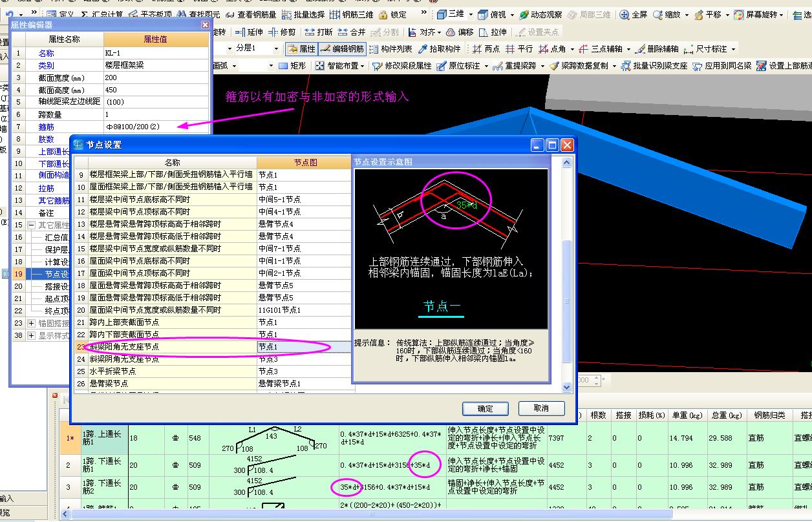
Task: Open the 俯视 view dropdown
Action: [x=511, y=14]
